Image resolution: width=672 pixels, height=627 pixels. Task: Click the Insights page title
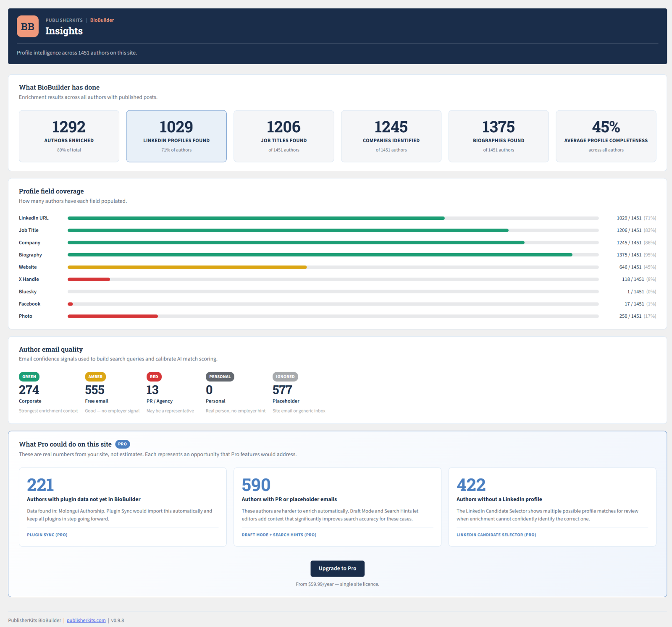click(64, 31)
